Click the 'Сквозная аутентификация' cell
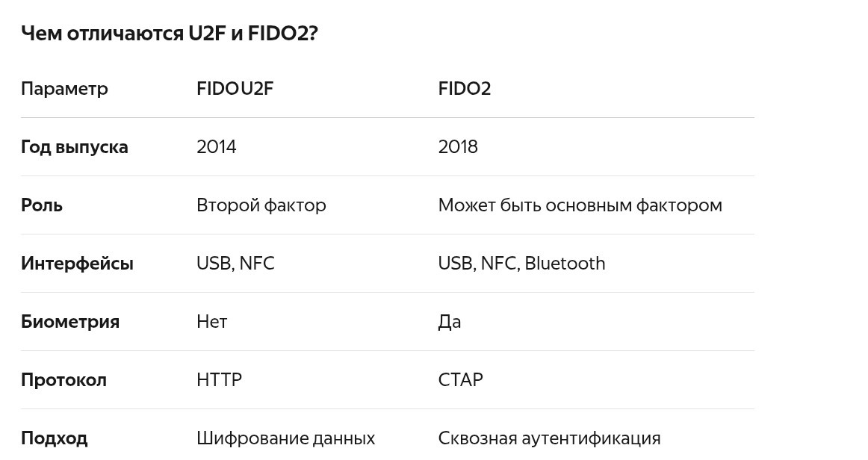 tap(549, 438)
